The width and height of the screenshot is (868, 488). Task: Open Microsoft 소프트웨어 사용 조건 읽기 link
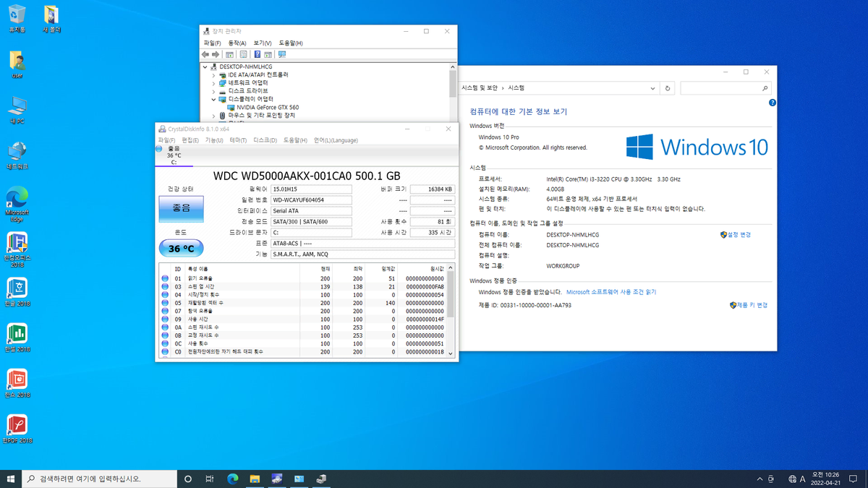(x=611, y=292)
